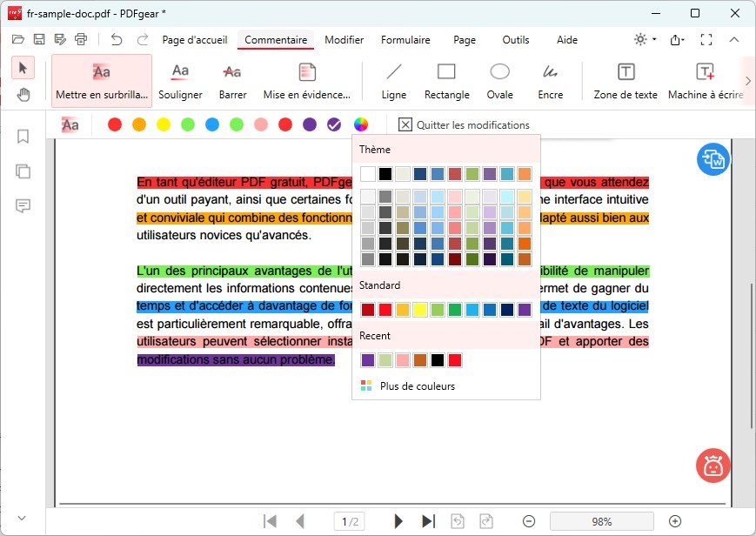Choose the Rectangle shape tool
Image resolution: width=756 pixels, height=536 pixels.
446,81
